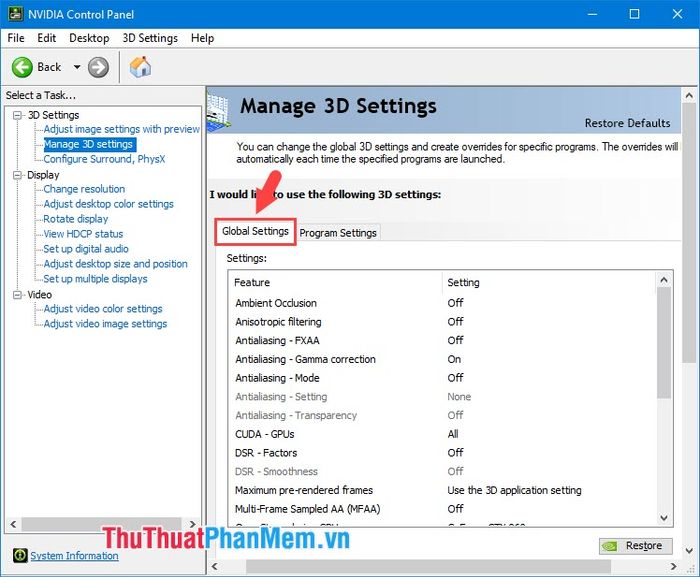Open the Help menu
Viewport: 700px width, 577px height.
[x=202, y=38]
